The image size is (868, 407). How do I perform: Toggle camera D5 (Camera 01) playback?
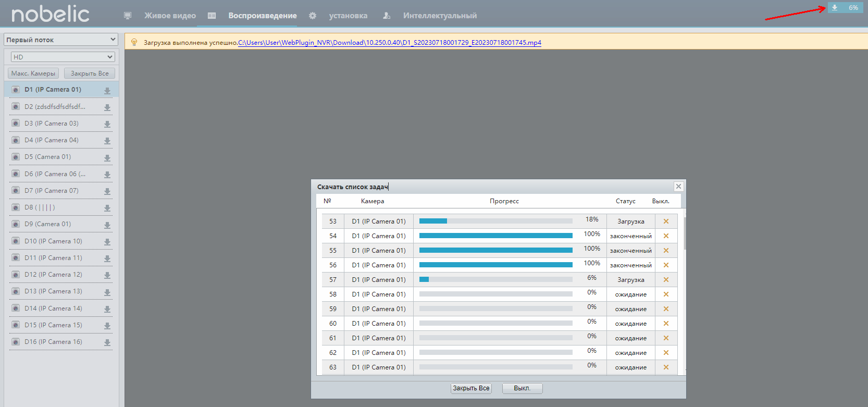click(16, 157)
